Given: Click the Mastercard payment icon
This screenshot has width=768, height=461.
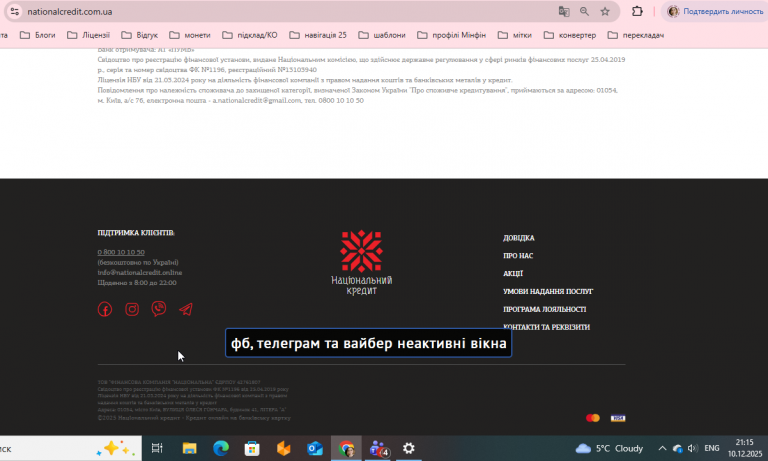Looking at the screenshot, I should click(593, 418).
